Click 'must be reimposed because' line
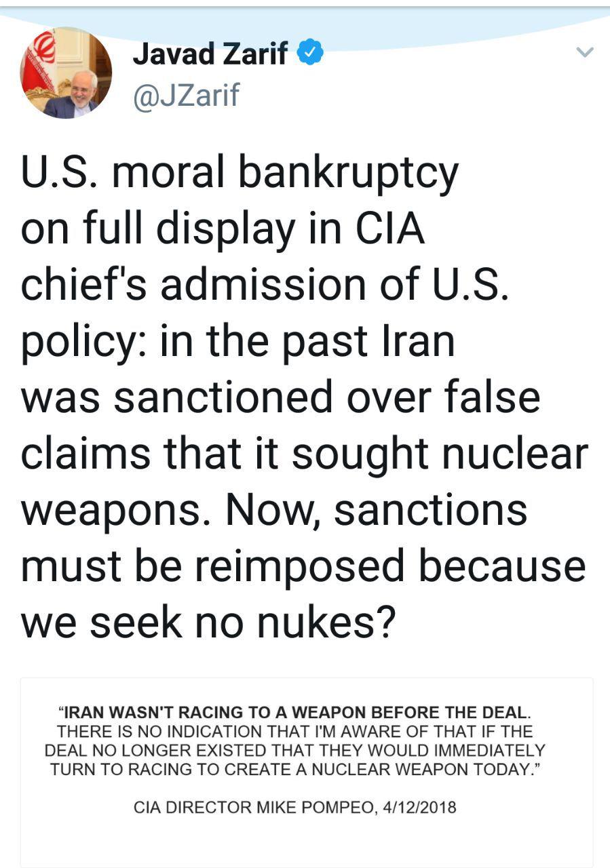610x868 pixels. [303, 566]
